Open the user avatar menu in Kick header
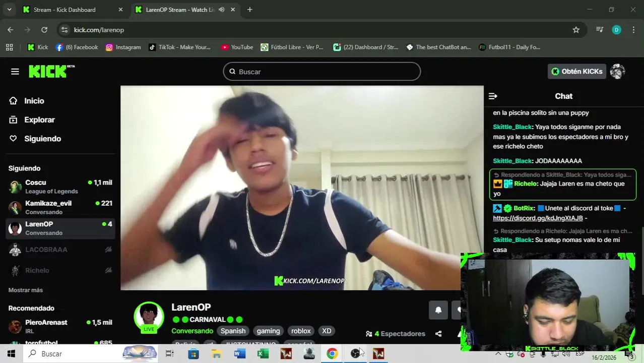This screenshot has height=363, width=644. [617, 72]
